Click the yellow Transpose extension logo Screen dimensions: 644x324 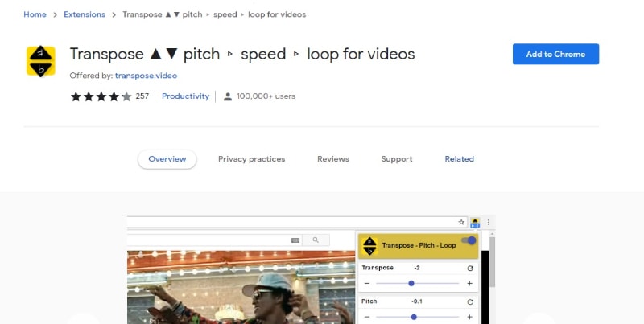[41, 61]
